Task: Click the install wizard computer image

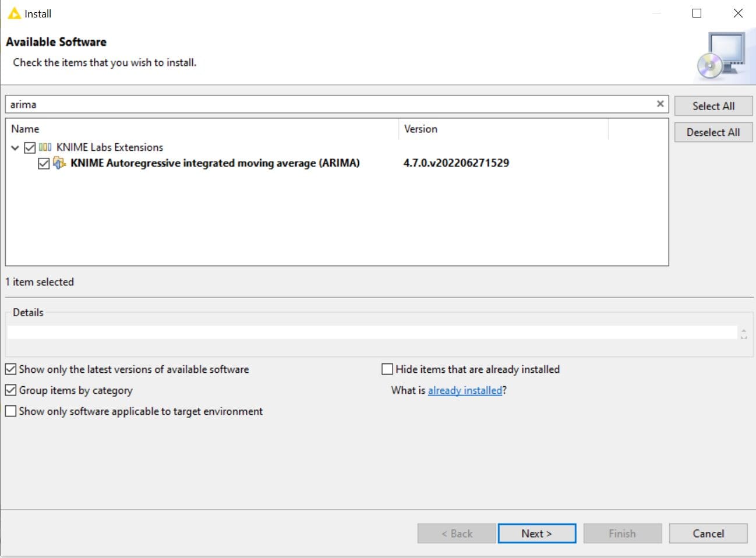Action: tap(722, 56)
